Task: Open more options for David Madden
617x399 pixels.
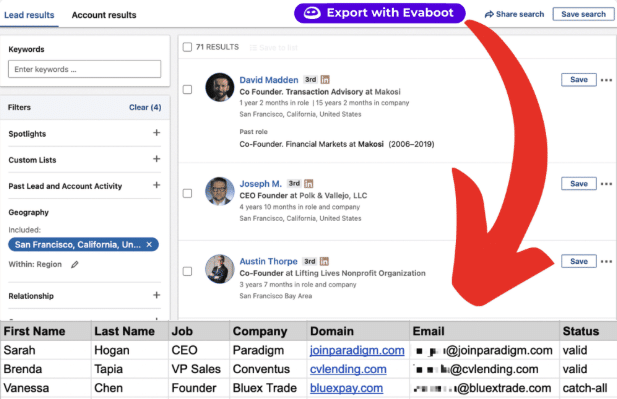Action: click(x=606, y=80)
